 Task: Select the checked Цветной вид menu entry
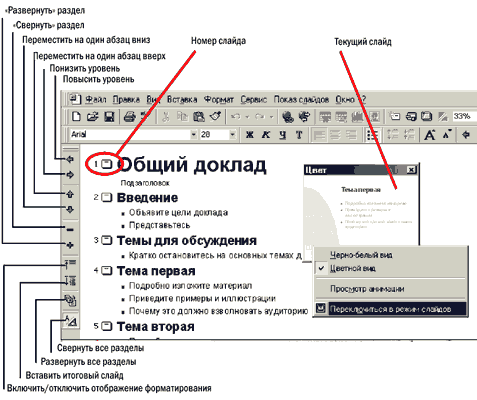tap(390, 268)
